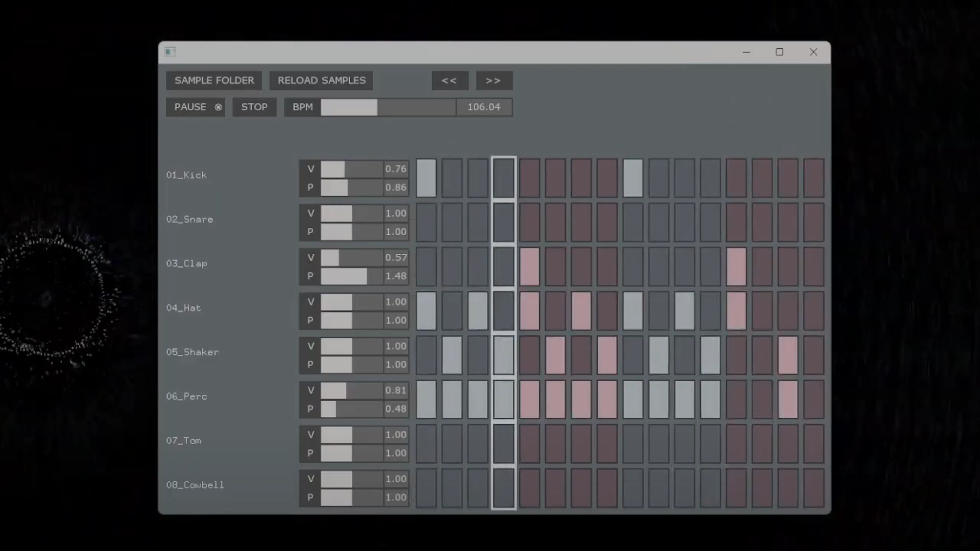
Task: Go to previous pattern with << button
Action: click(x=449, y=81)
